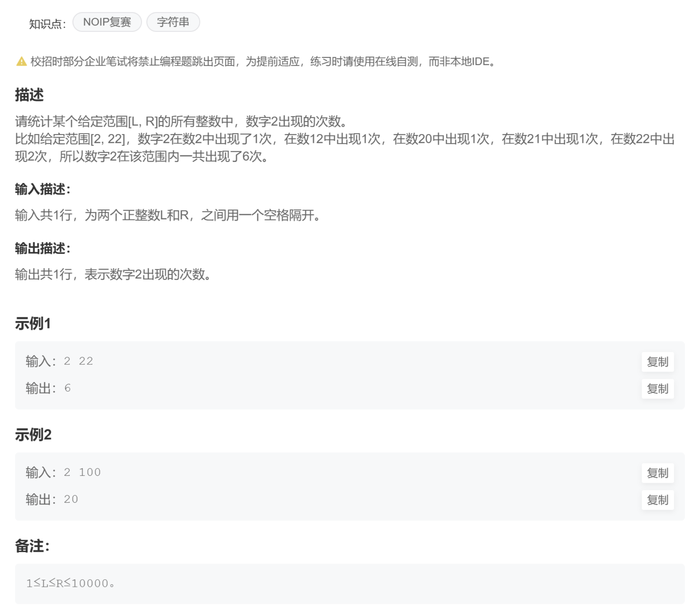
Task: Select the 字符串 knowledge tag
Action: coord(173,22)
